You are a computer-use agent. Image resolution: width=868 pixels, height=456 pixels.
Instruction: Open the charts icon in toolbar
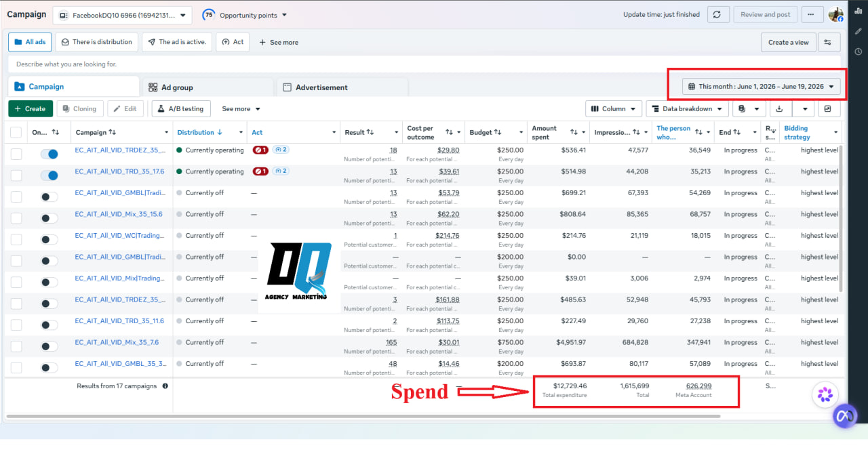tap(829, 108)
